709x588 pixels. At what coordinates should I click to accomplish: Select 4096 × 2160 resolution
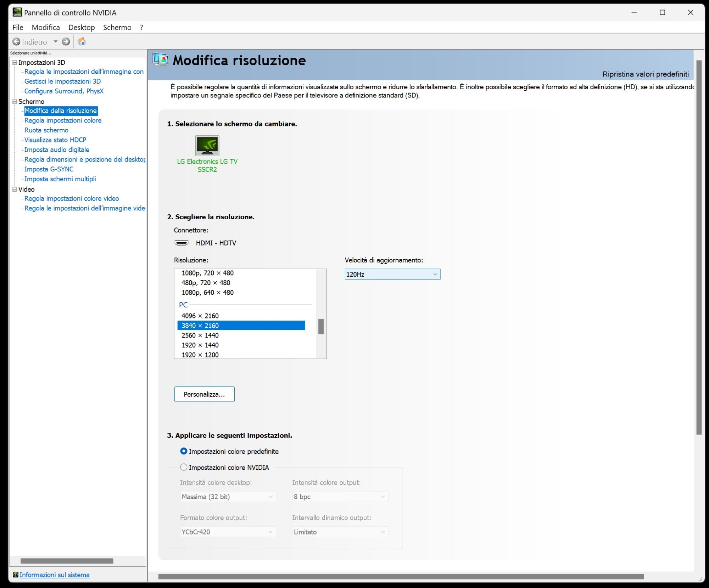click(x=241, y=316)
